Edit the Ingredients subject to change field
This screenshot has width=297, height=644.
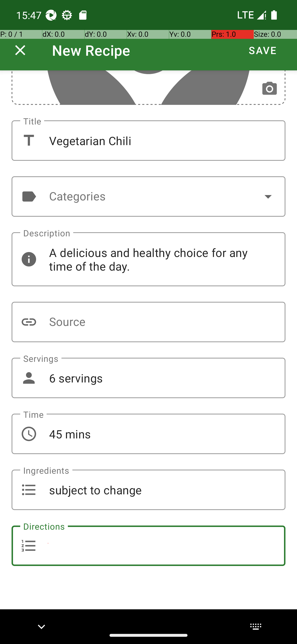tap(148, 490)
